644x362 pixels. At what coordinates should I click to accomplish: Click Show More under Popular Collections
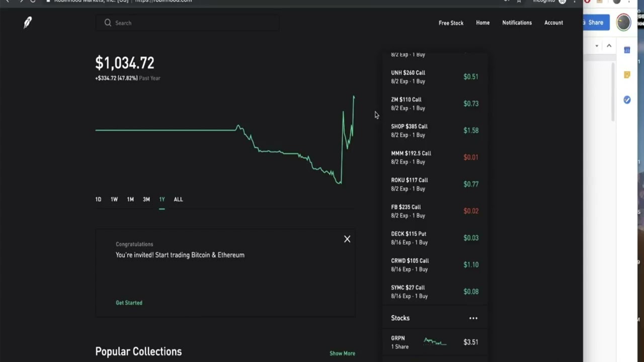[342, 353]
